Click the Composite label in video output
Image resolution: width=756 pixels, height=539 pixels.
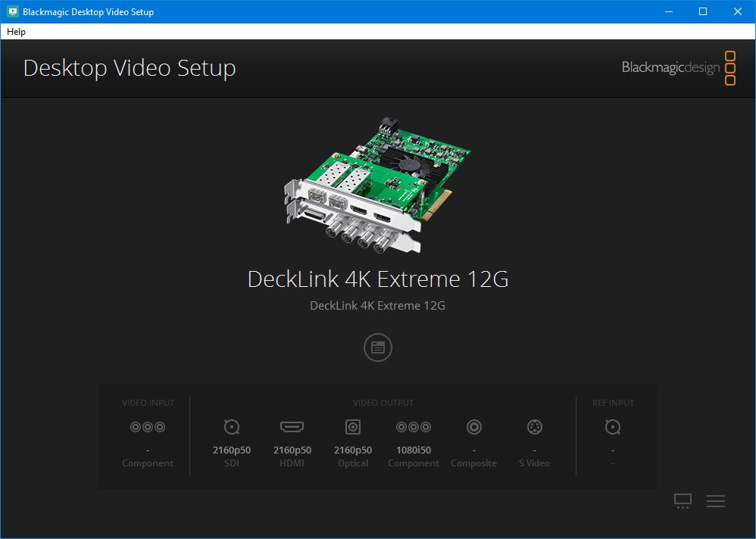pyautogui.click(x=473, y=463)
